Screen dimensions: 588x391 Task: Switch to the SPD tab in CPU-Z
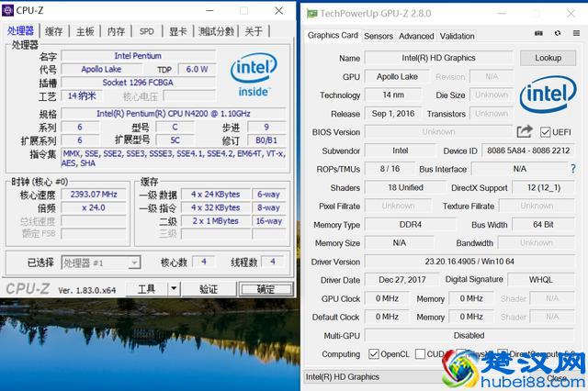[x=147, y=31]
